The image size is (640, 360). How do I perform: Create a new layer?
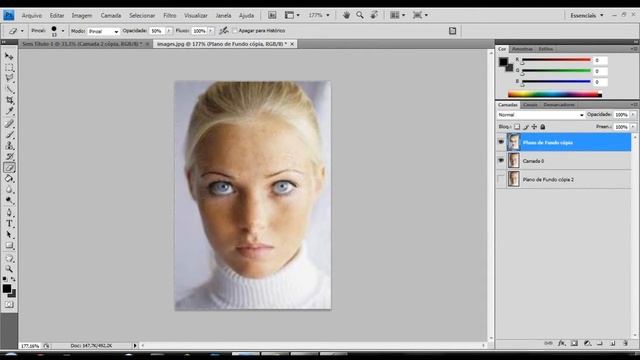tap(613, 344)
